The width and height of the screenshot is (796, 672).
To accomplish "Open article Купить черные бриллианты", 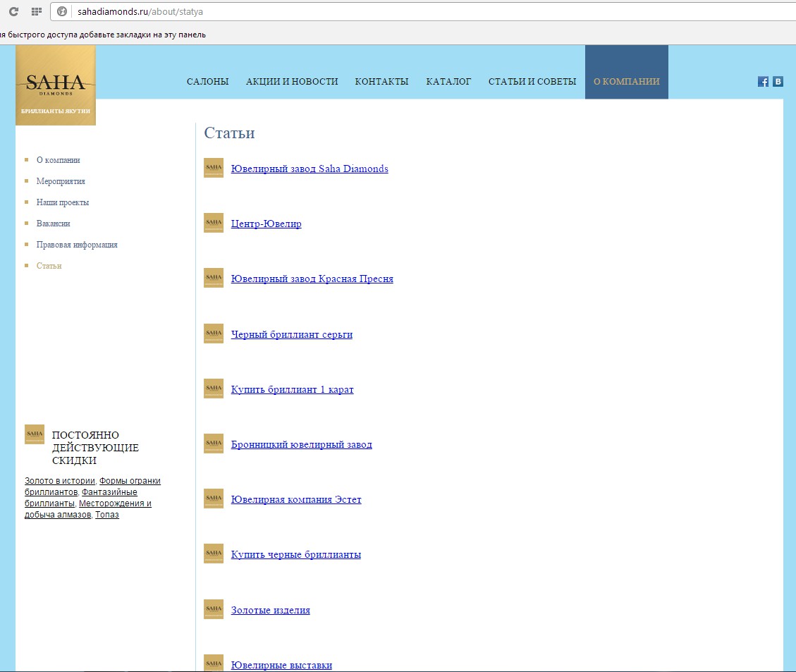I will click(296, 554).
